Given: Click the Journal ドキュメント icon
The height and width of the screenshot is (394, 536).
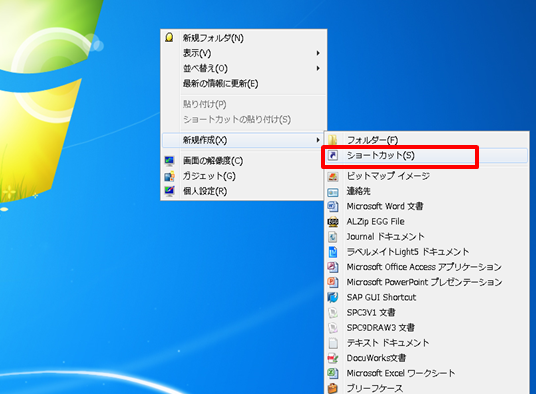Looking at the screenshot, I should 333,237.
